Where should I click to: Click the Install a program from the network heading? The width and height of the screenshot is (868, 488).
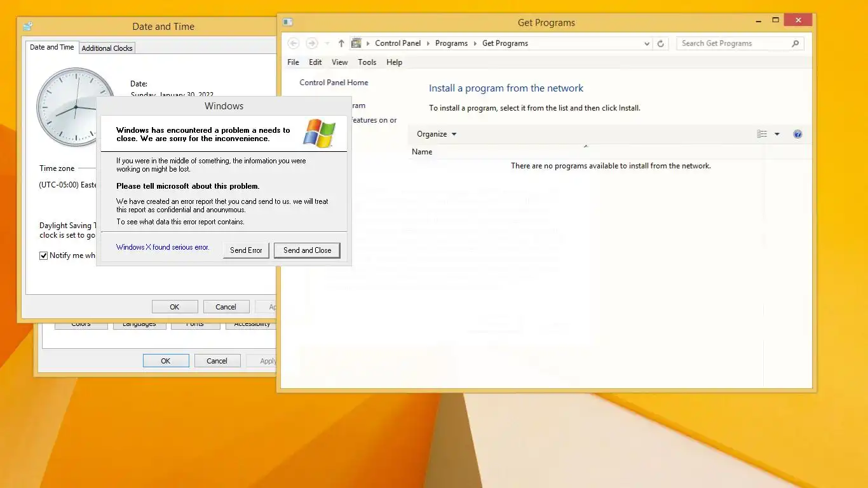[x=506, y=88]
